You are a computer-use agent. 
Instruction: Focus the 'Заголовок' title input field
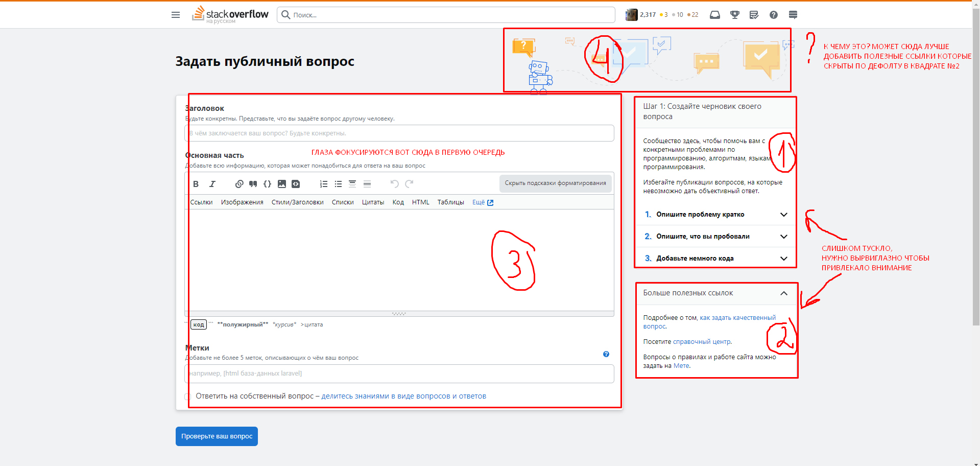pos(399,133)
